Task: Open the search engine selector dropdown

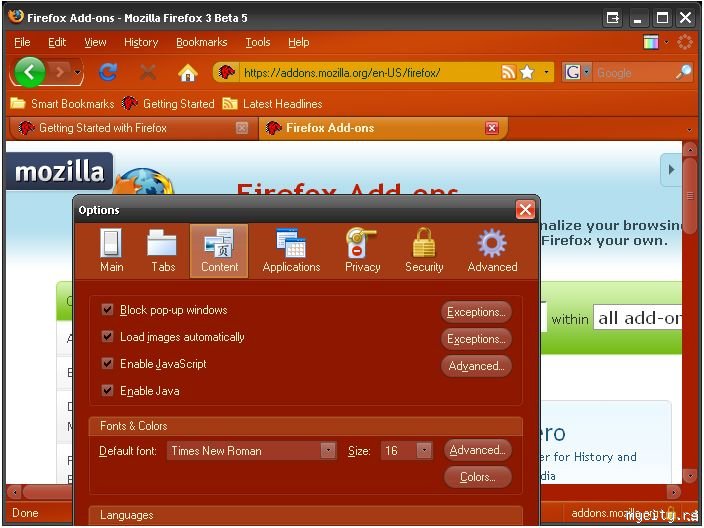Action: click(577, 72)
